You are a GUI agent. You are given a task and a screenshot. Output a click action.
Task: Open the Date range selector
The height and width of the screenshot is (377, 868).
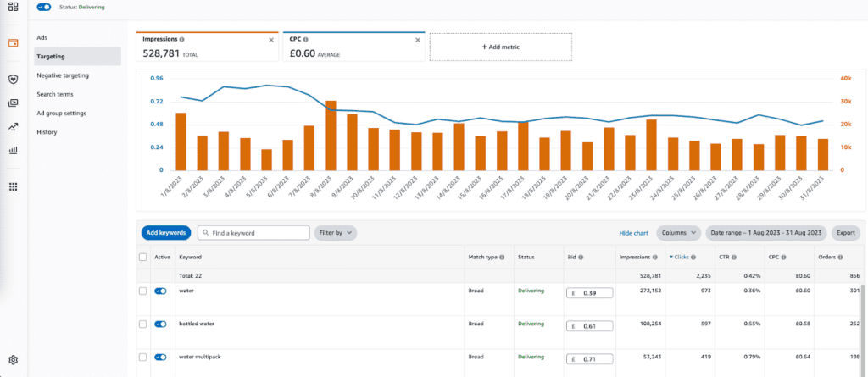pyautogui.click(x=766, y=232)
